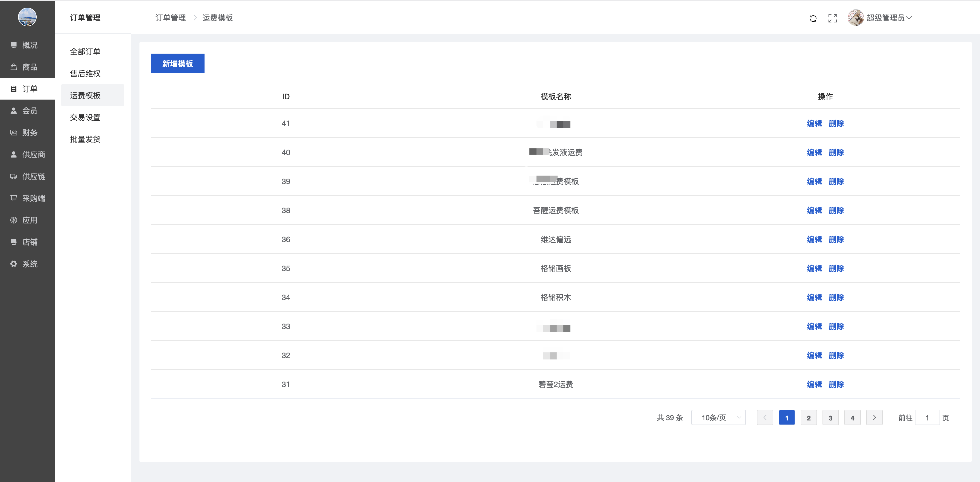Open 采购端 purchasing sidebar item
Screen dimensions: 980x482
[33, 198]
